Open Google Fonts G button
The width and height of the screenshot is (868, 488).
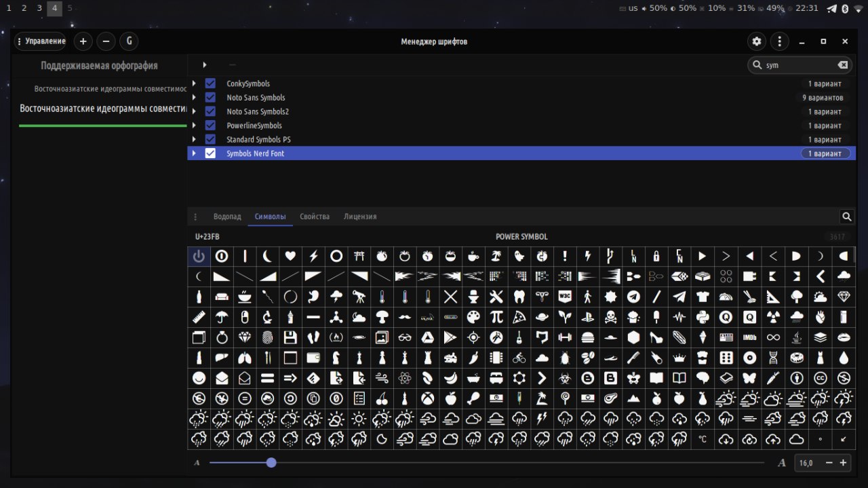[129, 41]
